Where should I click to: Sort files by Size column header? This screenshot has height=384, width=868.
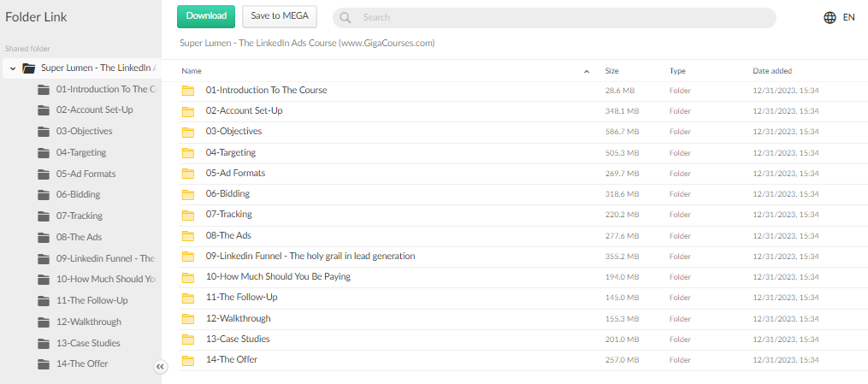(611, 71)
